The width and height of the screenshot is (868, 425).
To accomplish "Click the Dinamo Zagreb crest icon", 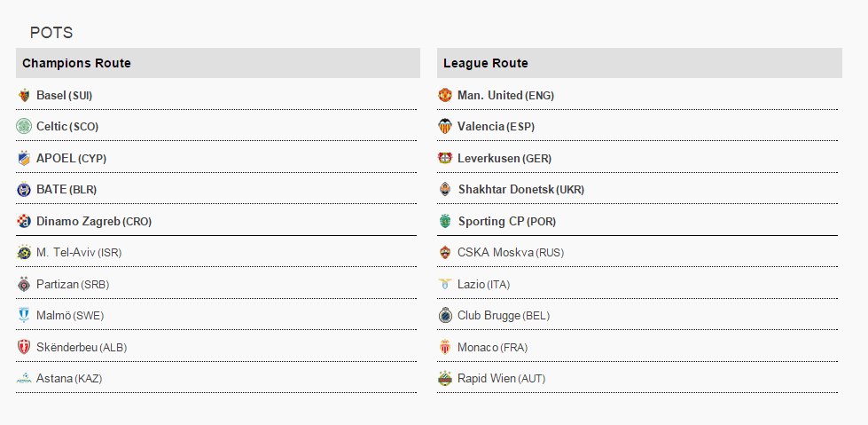I will [24, 221].
